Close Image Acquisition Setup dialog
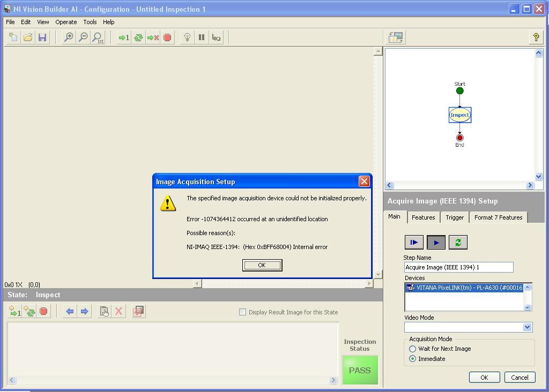 (364, 181)
